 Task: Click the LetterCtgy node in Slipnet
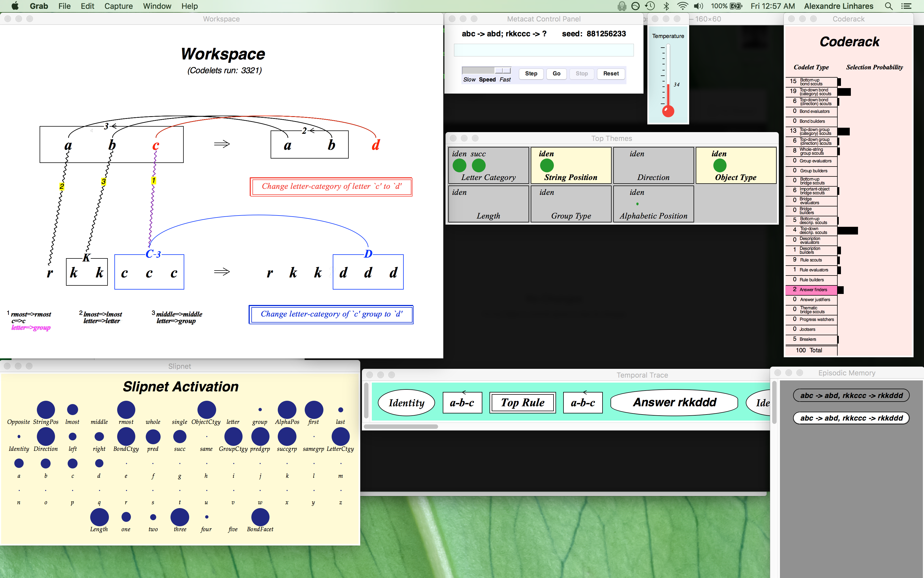(340, 437)
